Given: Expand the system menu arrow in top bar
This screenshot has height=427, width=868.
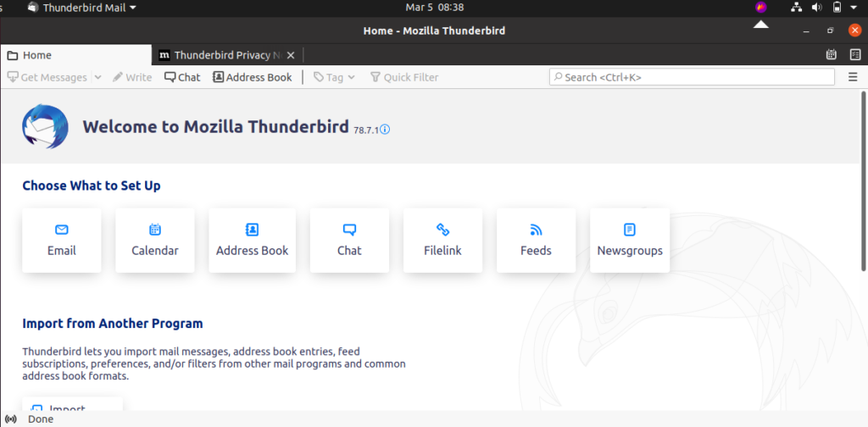Looking at the screenshot, I should 853,8.
